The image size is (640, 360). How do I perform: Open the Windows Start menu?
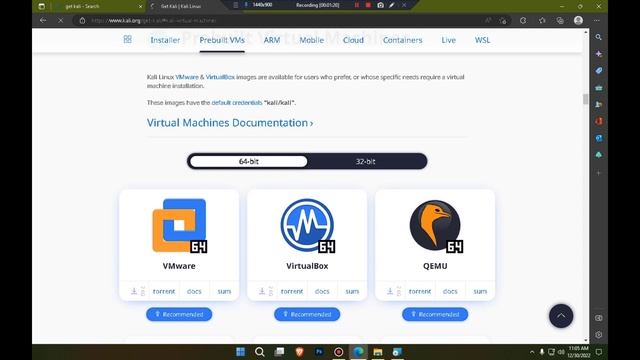pos(240,351)
